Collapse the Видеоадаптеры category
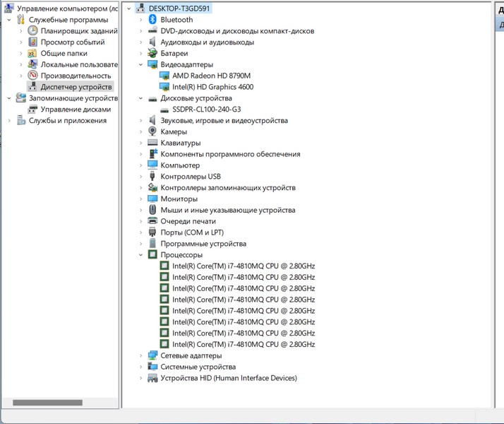 [x=141, y=65]
